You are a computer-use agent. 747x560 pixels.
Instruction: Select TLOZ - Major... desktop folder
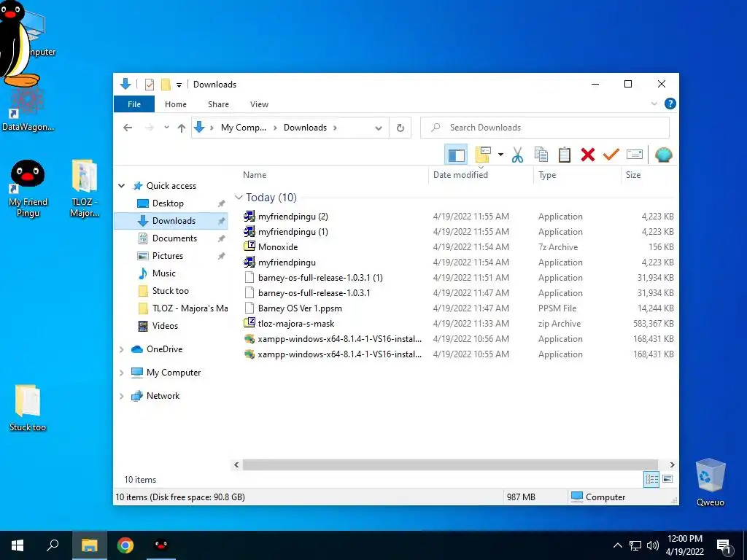pyautogui.click(x=85, y=189)
